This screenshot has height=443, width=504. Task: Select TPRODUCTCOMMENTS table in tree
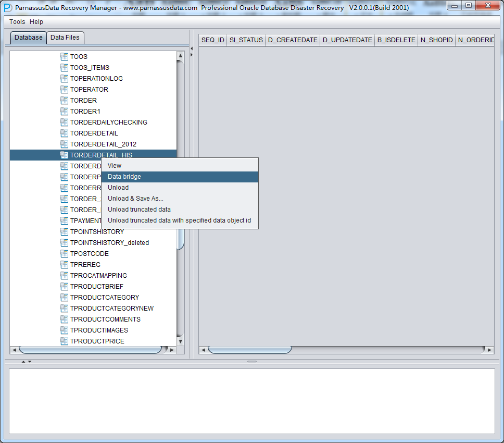pyautogui.click(x=105, y=319)
